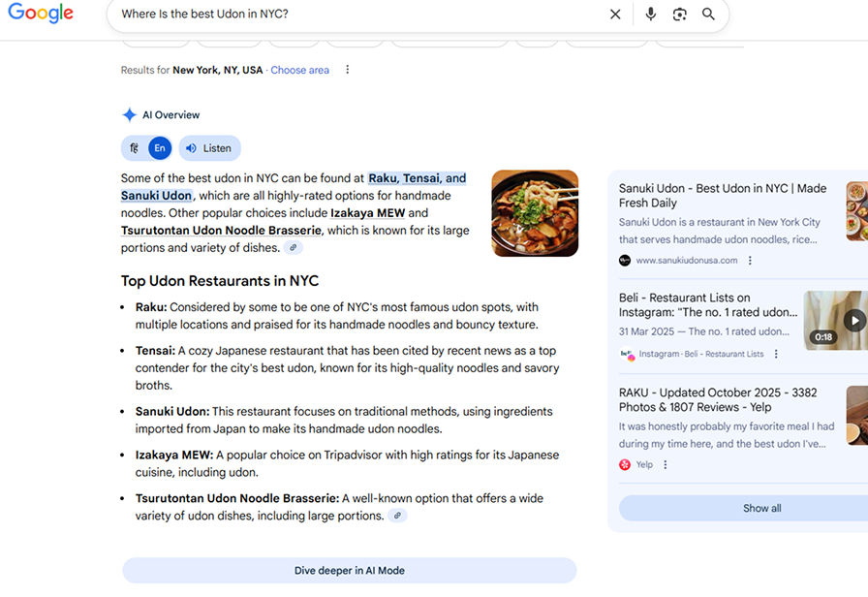The height and width of the screenshot is (597, 868).
Task: Open the three-dot menu next to www.sanukiudonusa.com
Action: 750,261
